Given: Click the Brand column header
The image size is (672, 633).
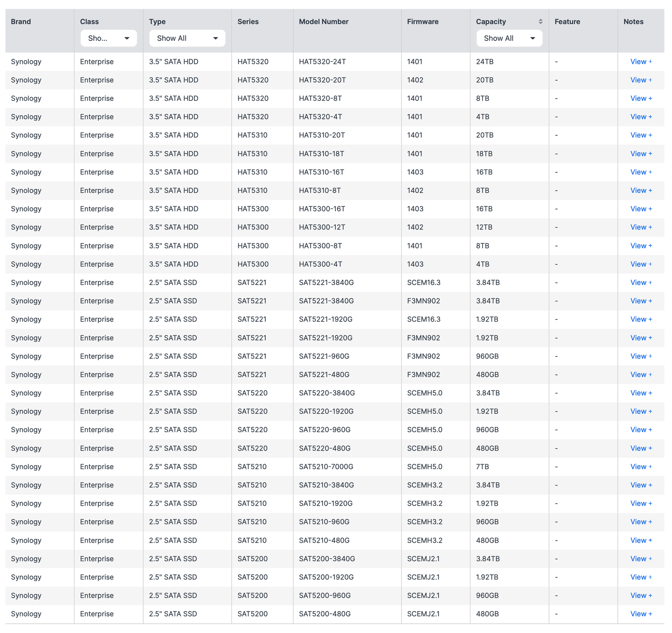Looking at the screenshot, I should [x=21, y=21].
